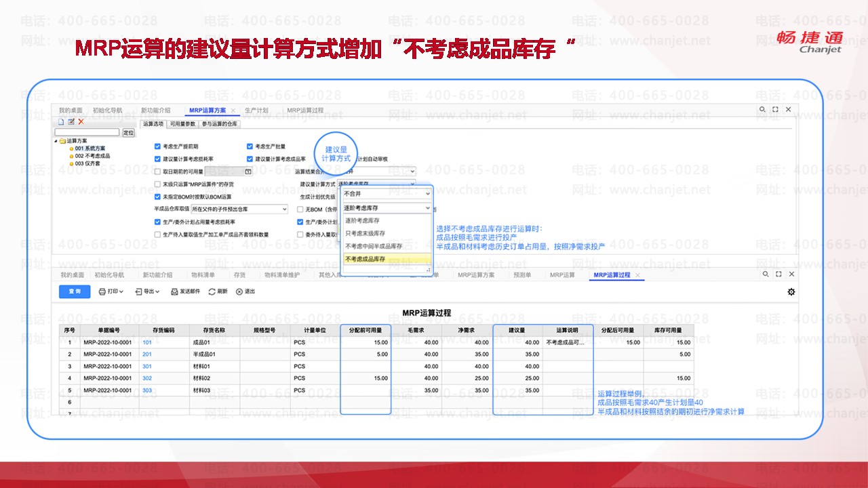Open inventory code link 101

[147, 342]
